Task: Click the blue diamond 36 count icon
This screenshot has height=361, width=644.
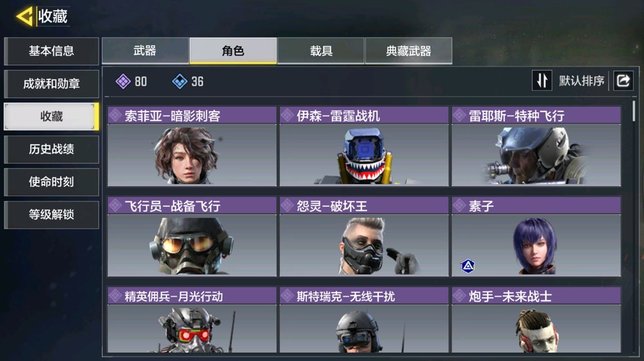Action: pyautogui.click(x=179, y=81)
